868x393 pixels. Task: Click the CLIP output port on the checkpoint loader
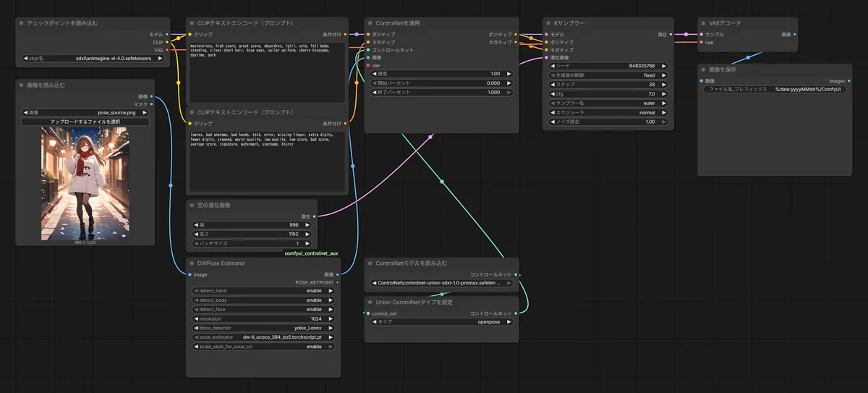coord(167,42)
